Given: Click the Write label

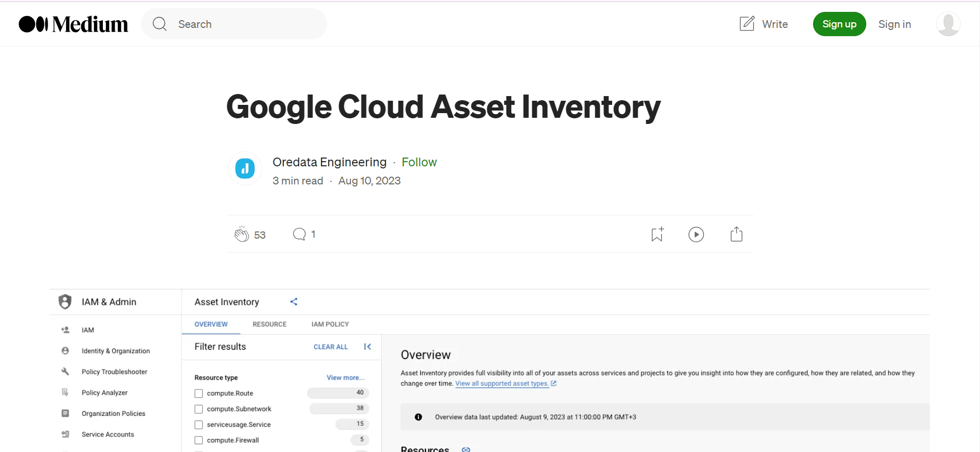Looking at the screenshot, I should (775, 24).
